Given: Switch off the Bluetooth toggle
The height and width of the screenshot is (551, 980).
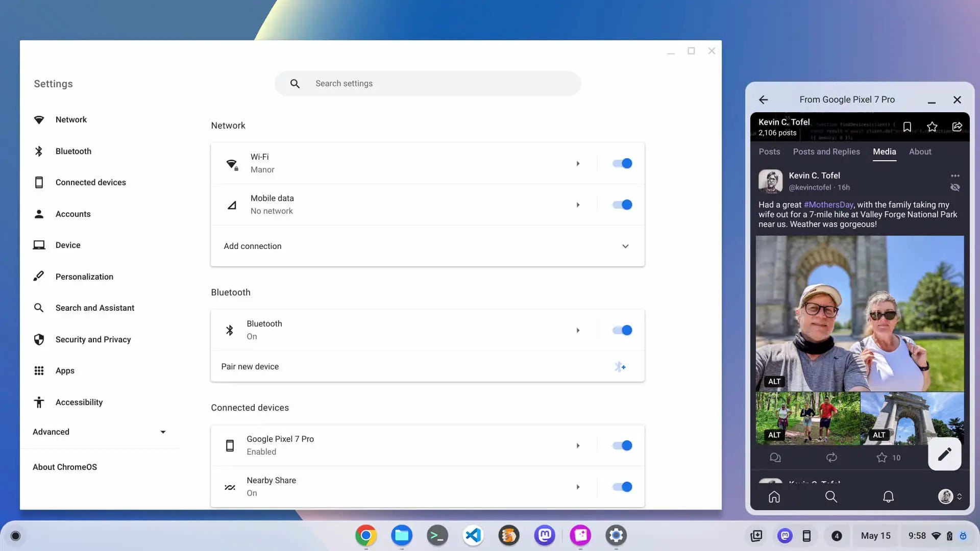Looking at the screenshot, I should pos(622,330).
